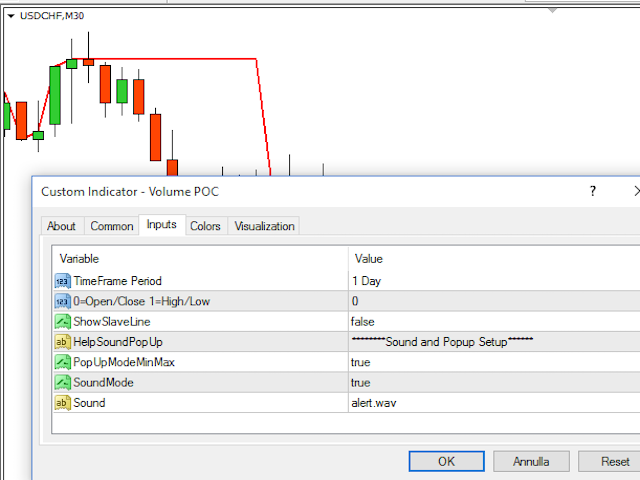This screenshot has width=640, height=480.
Task: Switch to the About tab
Action: point(61,226)
